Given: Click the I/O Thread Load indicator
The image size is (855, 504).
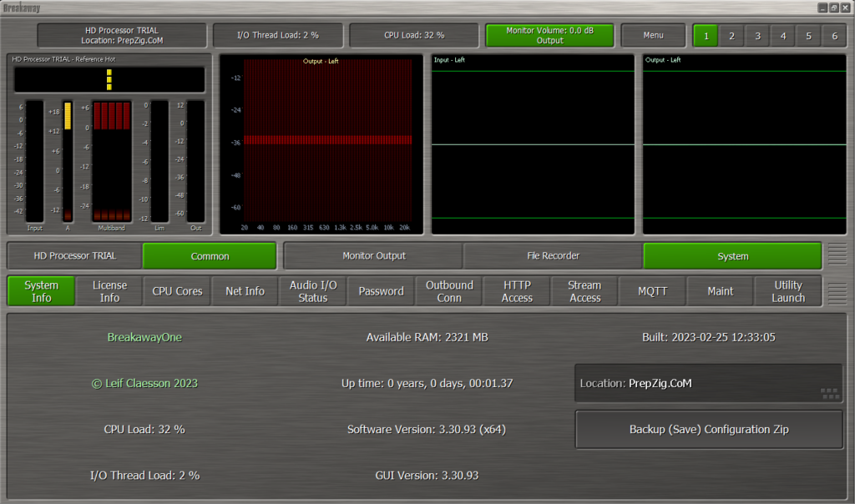Looking at the screenshot, I should 278,35.
